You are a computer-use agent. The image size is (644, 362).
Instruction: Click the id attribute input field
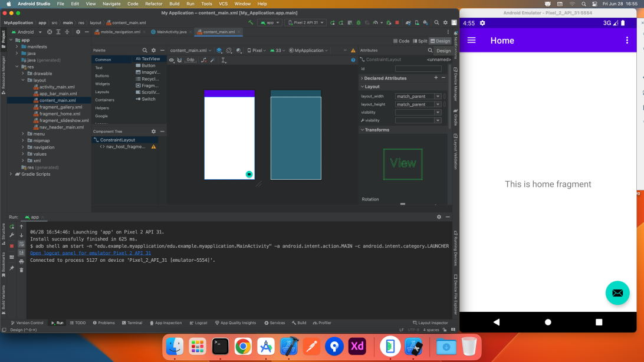[x=418, y=69]
